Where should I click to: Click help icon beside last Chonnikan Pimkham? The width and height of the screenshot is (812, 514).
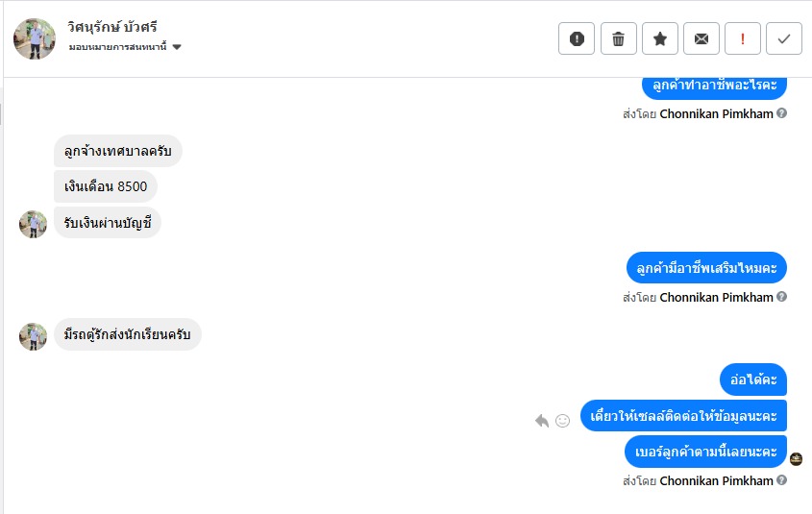point(782,480)
